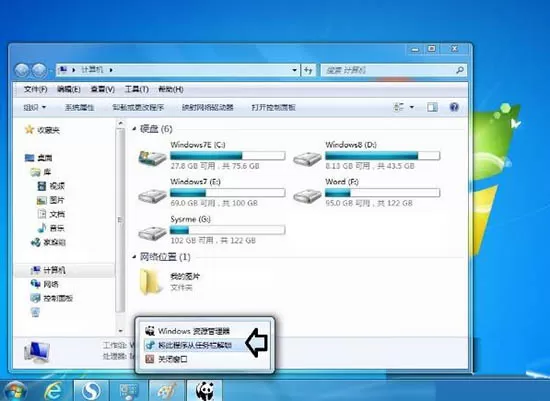Open the 组织 (Organize) dropdown
This screenshot has height=401, width=550.
pos(35,107)
